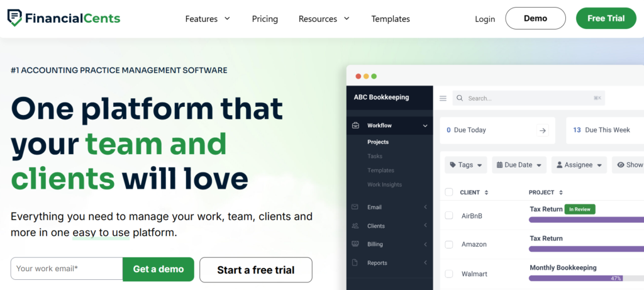Click the tag icon in Tags filter

tap(453, 165)
